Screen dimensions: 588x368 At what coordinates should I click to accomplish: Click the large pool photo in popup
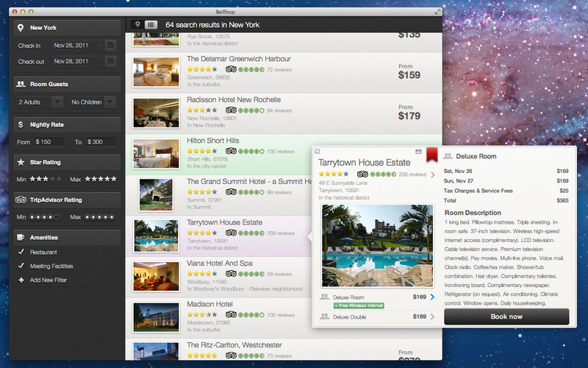377,246
